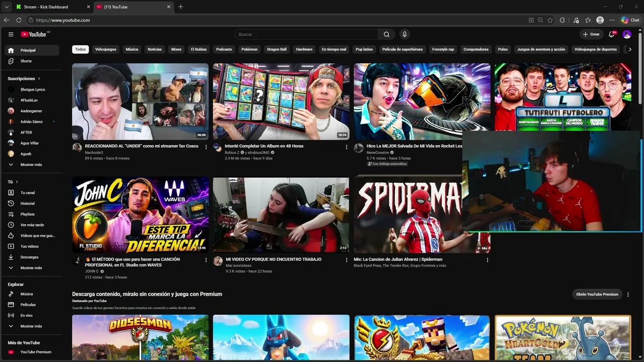Viewport: 644px width, 362px height.
Task: Click the browser address bar URL
Action: point(63,20)
